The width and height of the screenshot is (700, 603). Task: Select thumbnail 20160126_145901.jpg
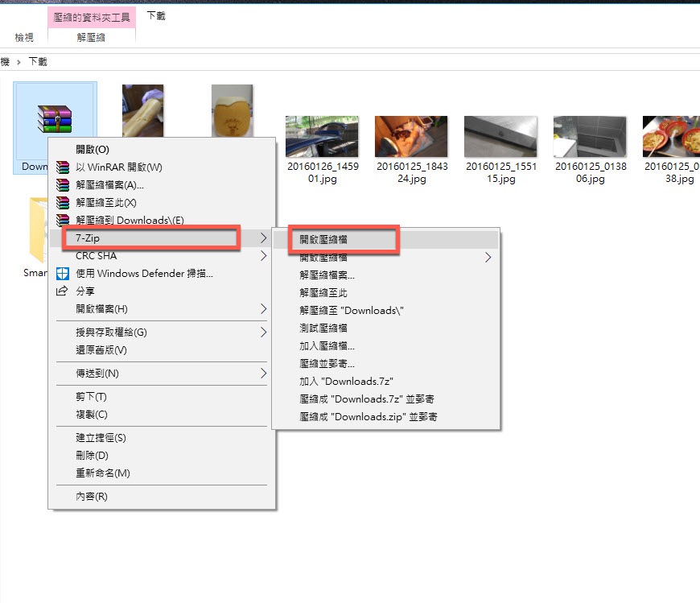point(323,136)
